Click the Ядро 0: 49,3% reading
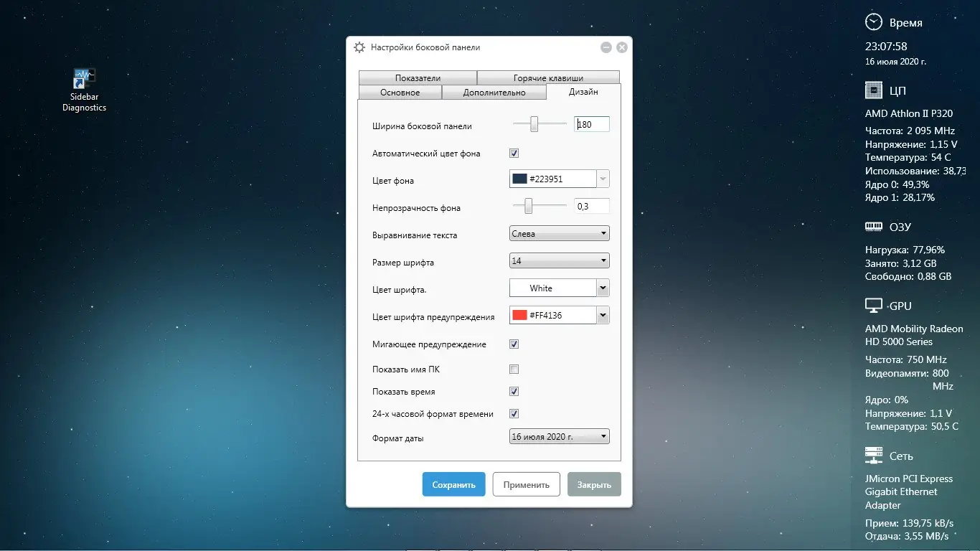 tap(897, 184)
